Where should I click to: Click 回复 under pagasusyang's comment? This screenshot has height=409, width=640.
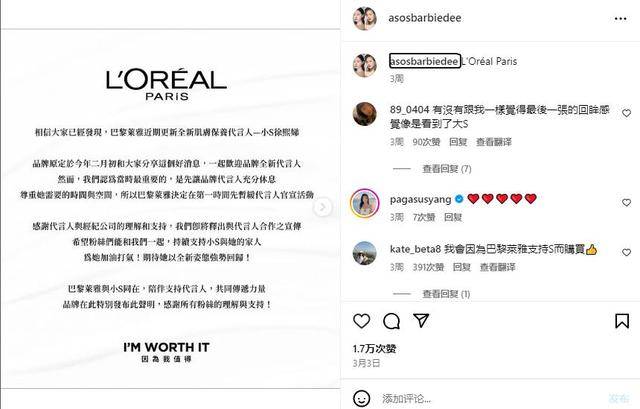click(x=453, y=217)
